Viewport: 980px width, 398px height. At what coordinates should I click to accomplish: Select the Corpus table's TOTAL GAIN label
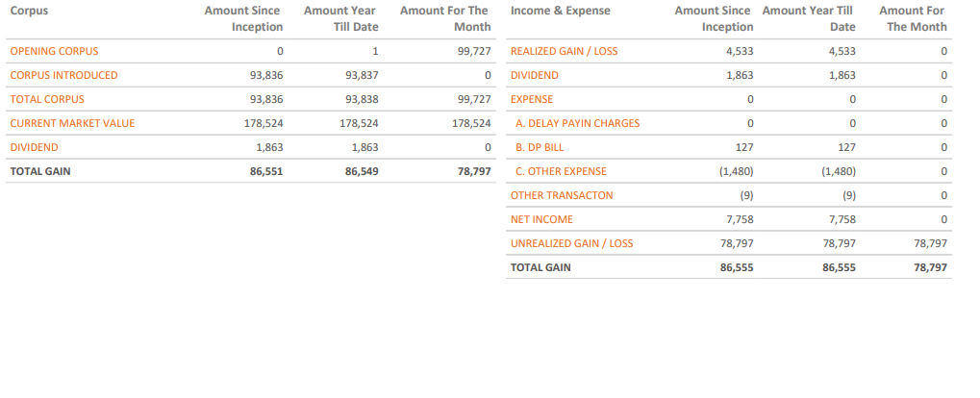tap(40, 171)
